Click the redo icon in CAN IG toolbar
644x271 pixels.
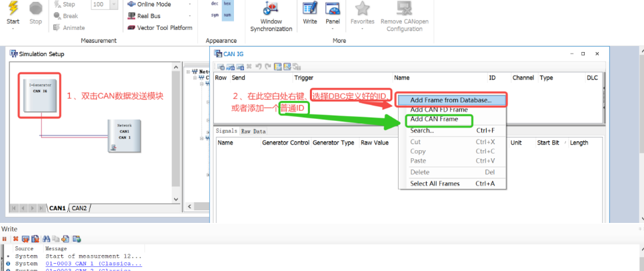(267, 67)
